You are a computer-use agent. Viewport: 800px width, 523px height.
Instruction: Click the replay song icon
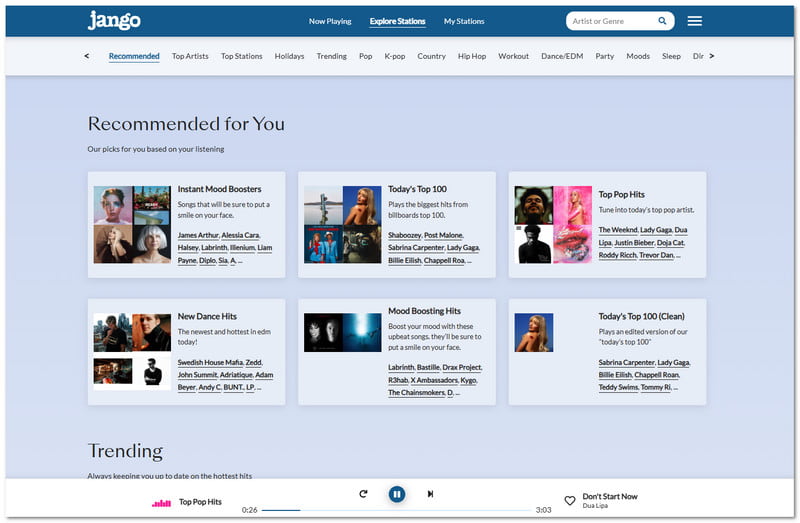point(363,493)
